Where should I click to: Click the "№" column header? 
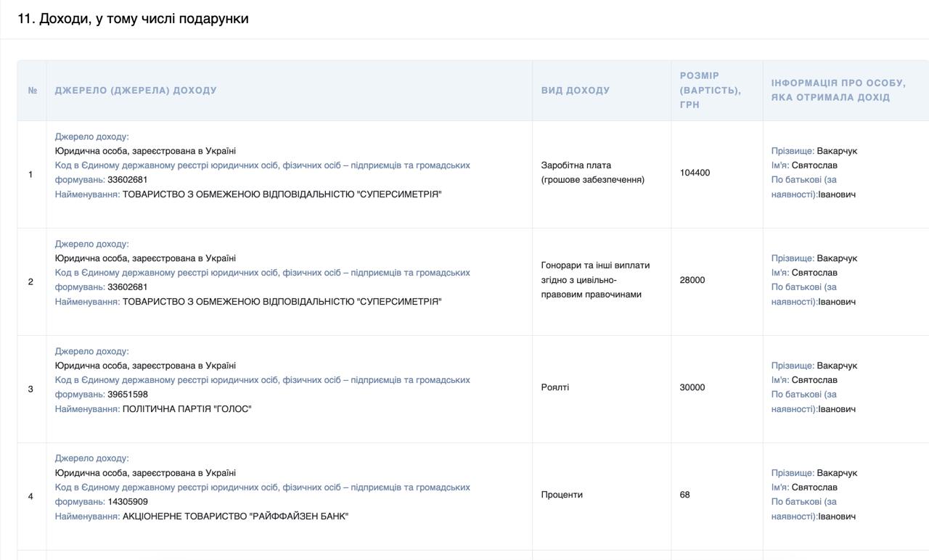(x=30, y=90)
